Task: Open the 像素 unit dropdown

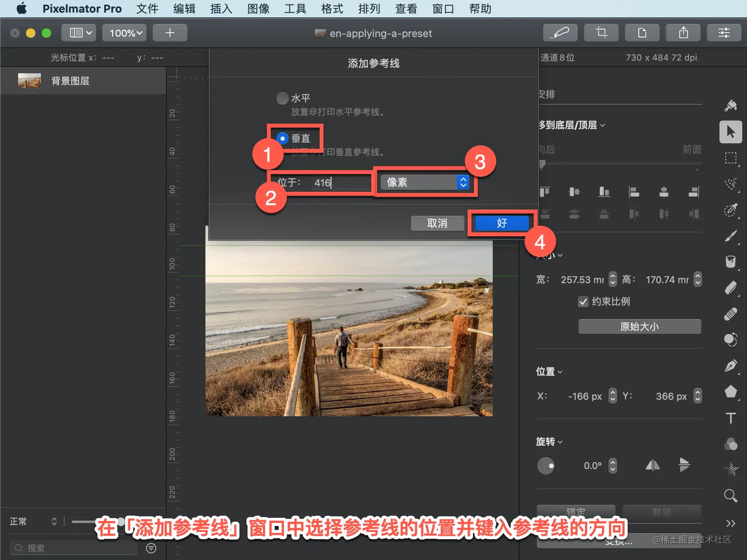Action: pyautogui.click(x=425, y=182)
